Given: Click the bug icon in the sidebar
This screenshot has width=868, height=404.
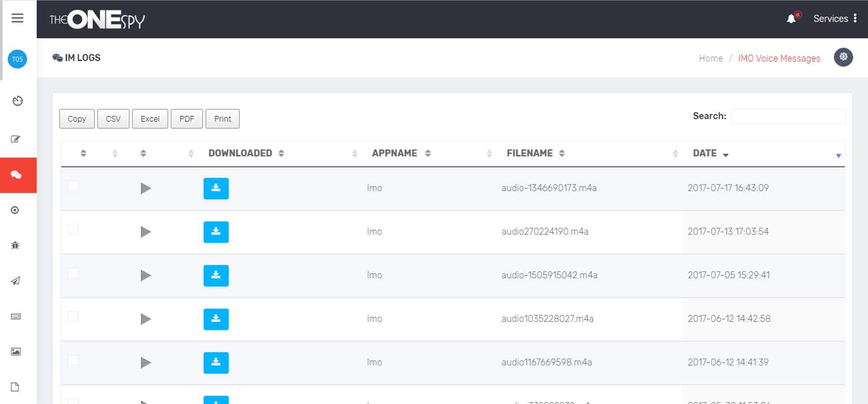Looking at the screenshot, I should pos(15,246).
